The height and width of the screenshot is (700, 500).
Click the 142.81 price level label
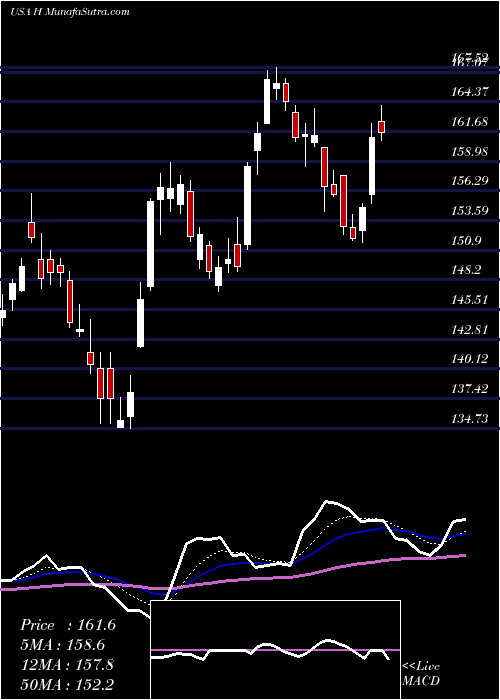click(x=470, y=329)
